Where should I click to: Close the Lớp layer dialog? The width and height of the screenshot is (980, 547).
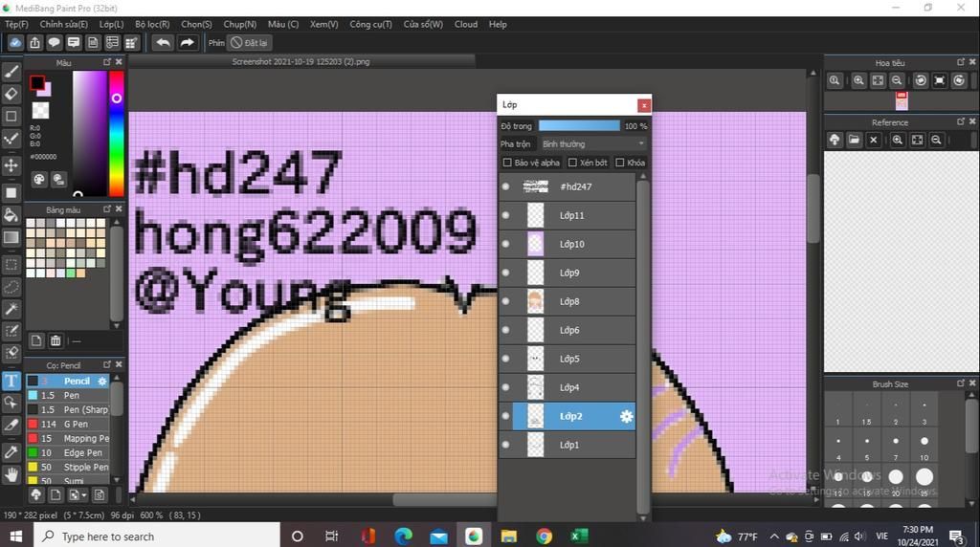pos(644,105)
